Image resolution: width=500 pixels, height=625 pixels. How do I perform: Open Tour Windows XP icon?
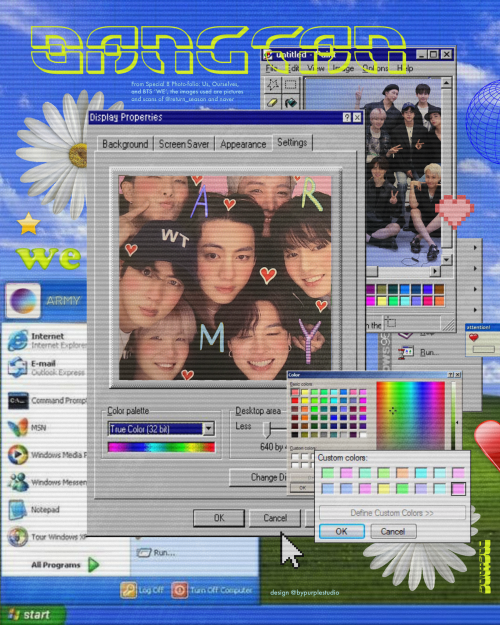click(x=18, y=537)
